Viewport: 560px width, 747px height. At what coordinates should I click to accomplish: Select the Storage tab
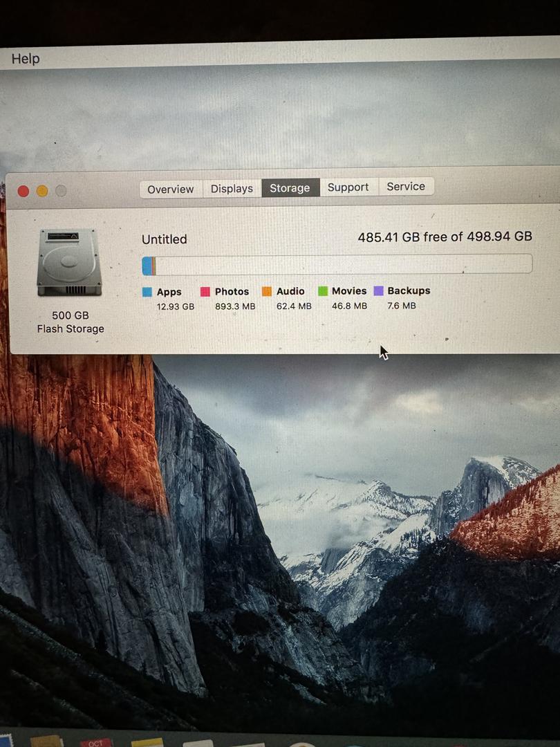click(290, 187)
